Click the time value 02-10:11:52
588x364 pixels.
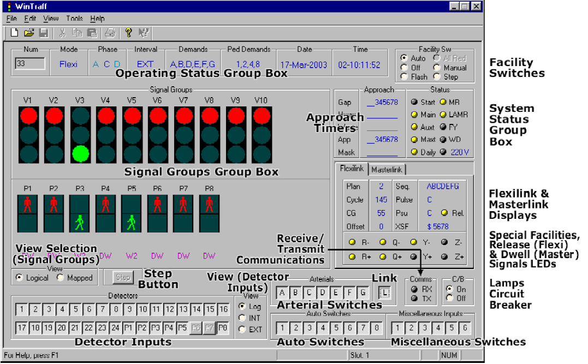pos(359,65)
